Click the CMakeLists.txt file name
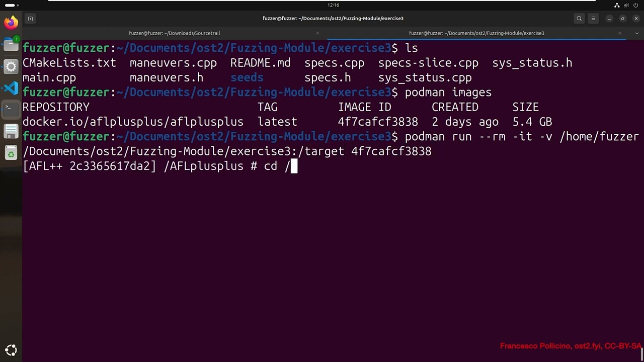Image resolution: width=644 pixels, height=362 pixels. (x=69, y=63)
